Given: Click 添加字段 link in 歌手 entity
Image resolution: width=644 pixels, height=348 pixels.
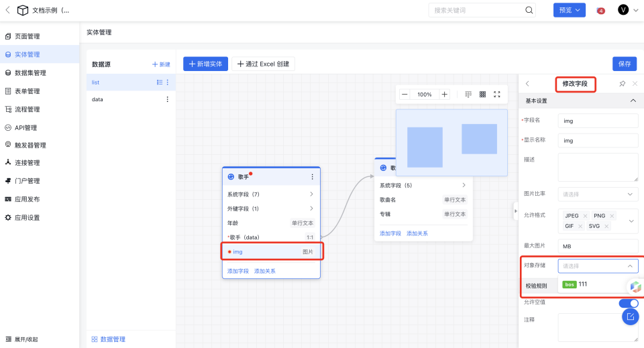Looking at the screenshot, I should point(237,271).
